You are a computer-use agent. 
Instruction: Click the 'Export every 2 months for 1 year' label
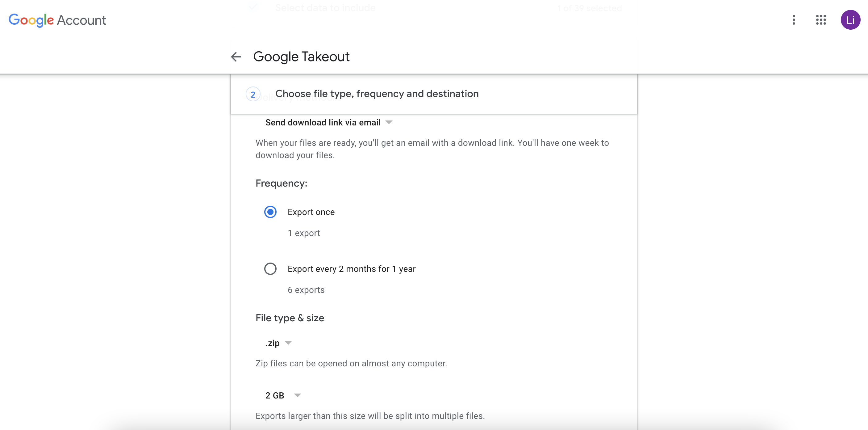click(x=352, y=269)
